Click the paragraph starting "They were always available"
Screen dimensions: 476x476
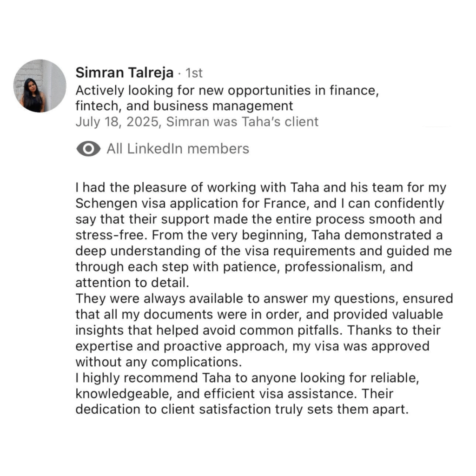[x=264, y=331]
